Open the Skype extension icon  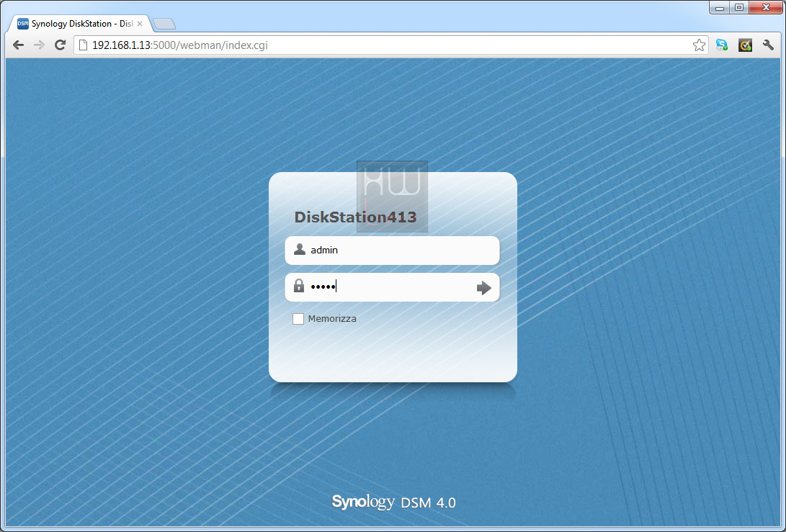pos(721,45)
